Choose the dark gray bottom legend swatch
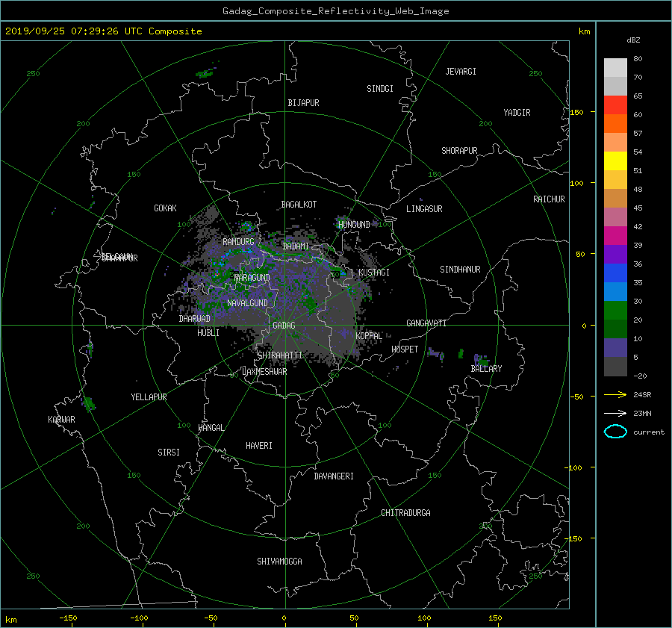Screen dimensions: 672x628 (x=615, y=366)
